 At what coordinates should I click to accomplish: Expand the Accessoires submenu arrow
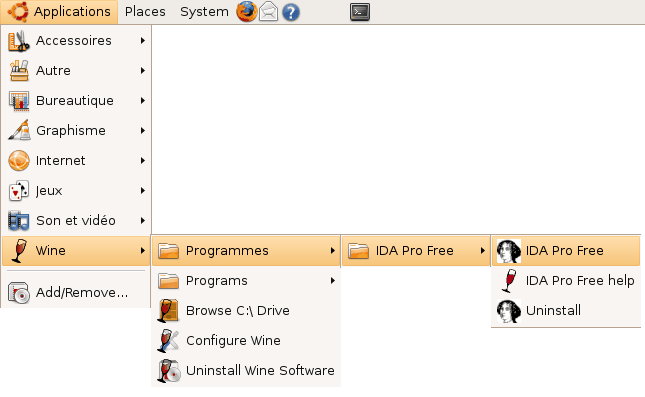143,40
